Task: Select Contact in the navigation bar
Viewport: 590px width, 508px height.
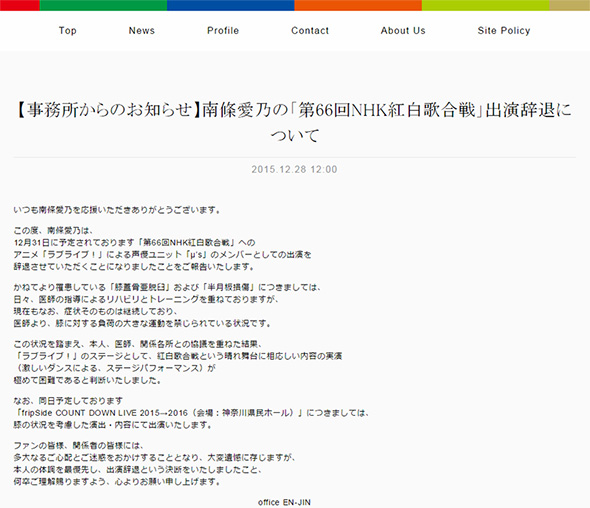Action: (x=310, y=30)
